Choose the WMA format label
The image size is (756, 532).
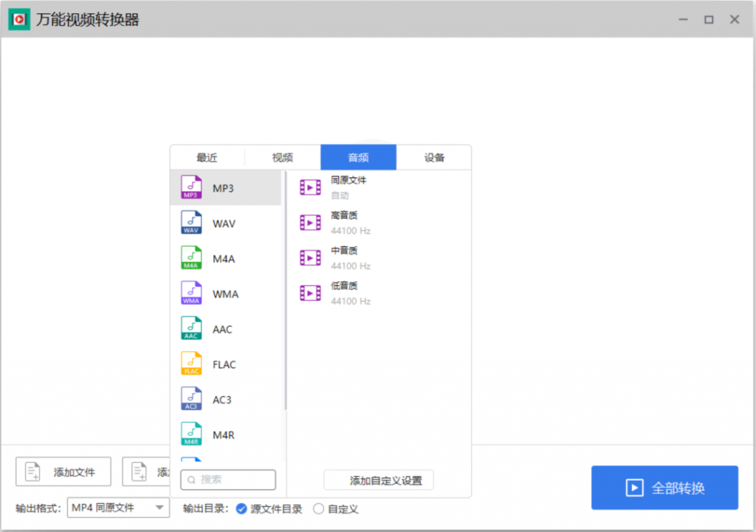pos(226,294)
